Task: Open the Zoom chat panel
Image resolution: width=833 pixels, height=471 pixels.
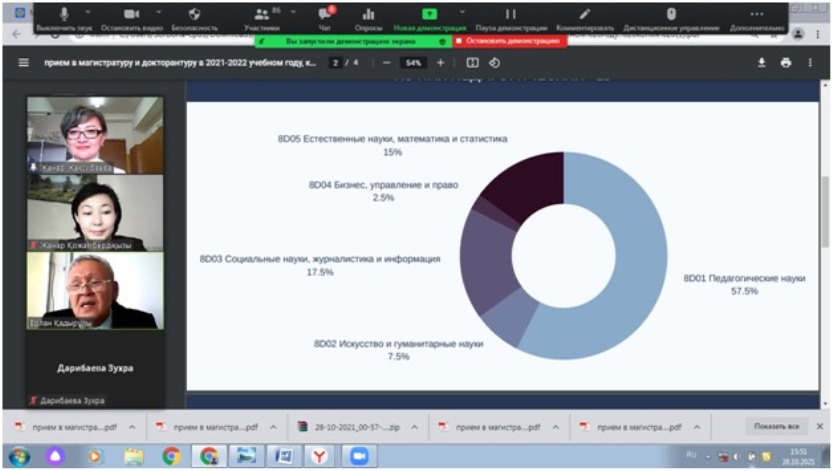Action: [x=324, y=14]
